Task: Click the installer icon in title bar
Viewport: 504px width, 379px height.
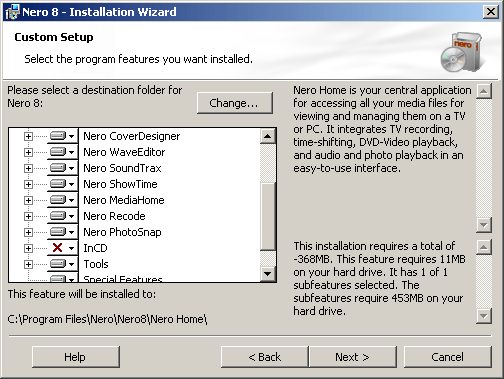Action: [13, 12]
